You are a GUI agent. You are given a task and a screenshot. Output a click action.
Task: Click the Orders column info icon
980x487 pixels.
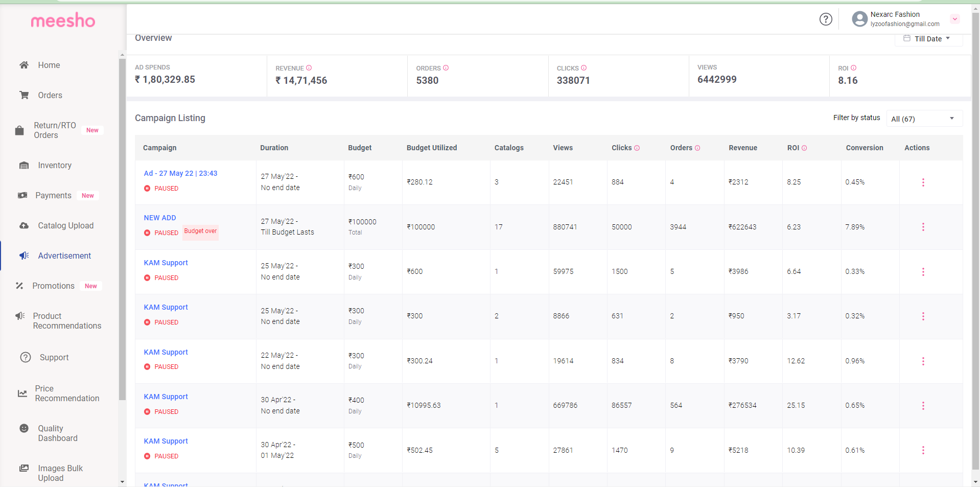(697, 148)
